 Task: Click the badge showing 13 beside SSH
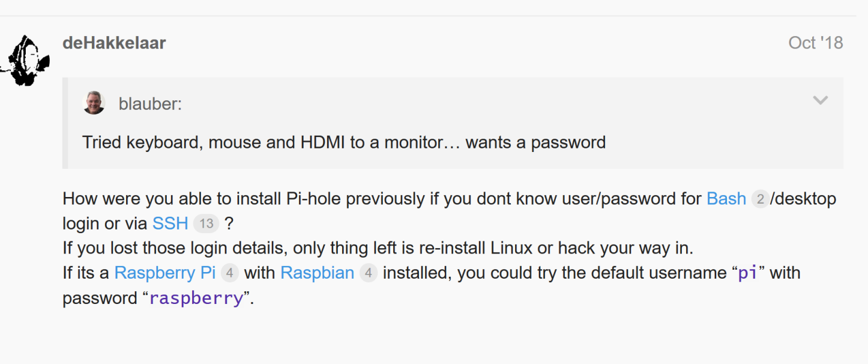coord(206,224)
